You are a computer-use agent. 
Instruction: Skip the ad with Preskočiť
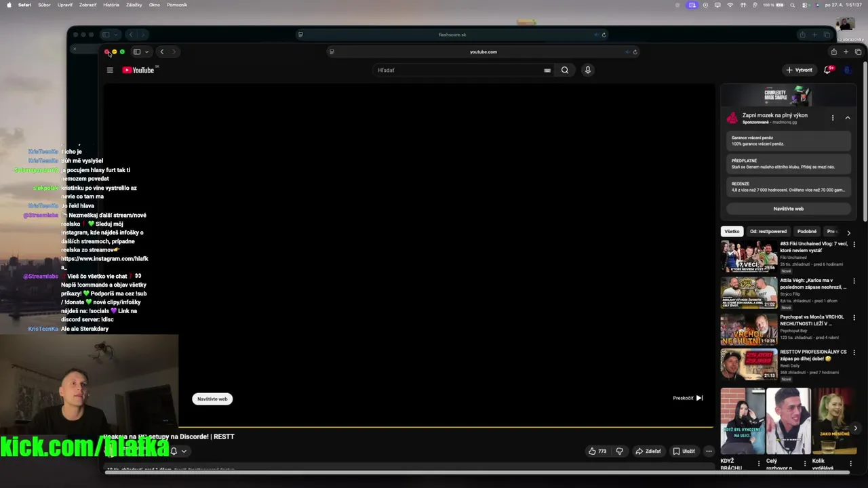(688, 398)
